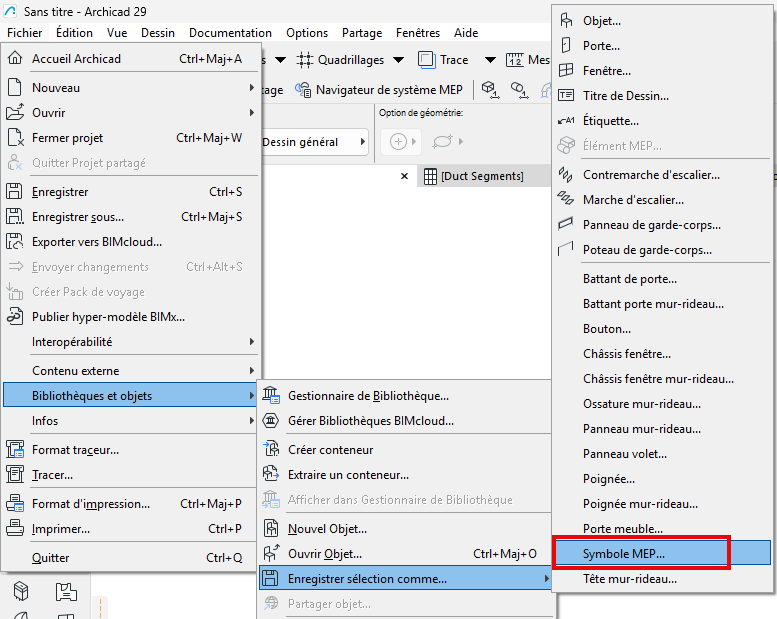Click the Panneau de garde-corps icon

coord(565,224)
